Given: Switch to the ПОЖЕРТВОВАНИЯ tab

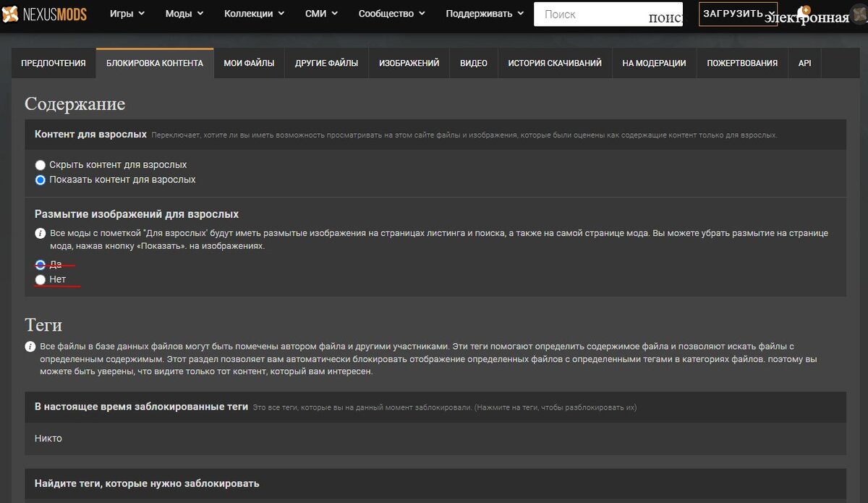Looking at the screenshot, I should click(742, 63).
